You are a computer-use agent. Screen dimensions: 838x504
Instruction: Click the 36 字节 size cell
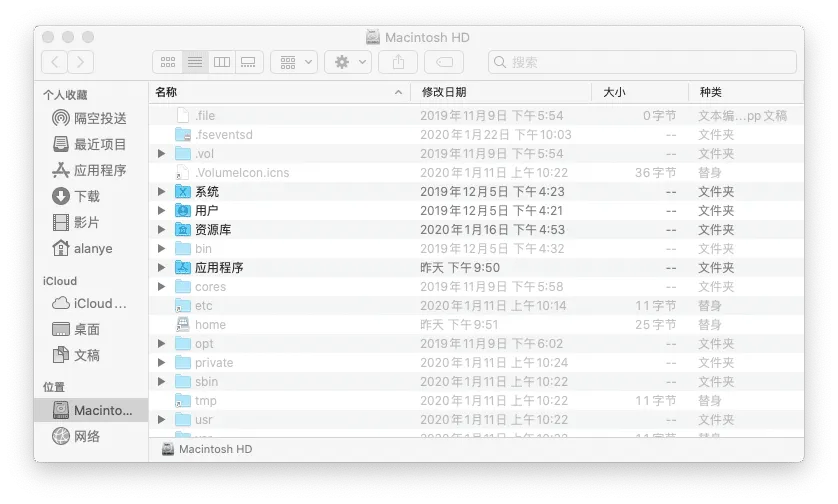tap(655, 173)
